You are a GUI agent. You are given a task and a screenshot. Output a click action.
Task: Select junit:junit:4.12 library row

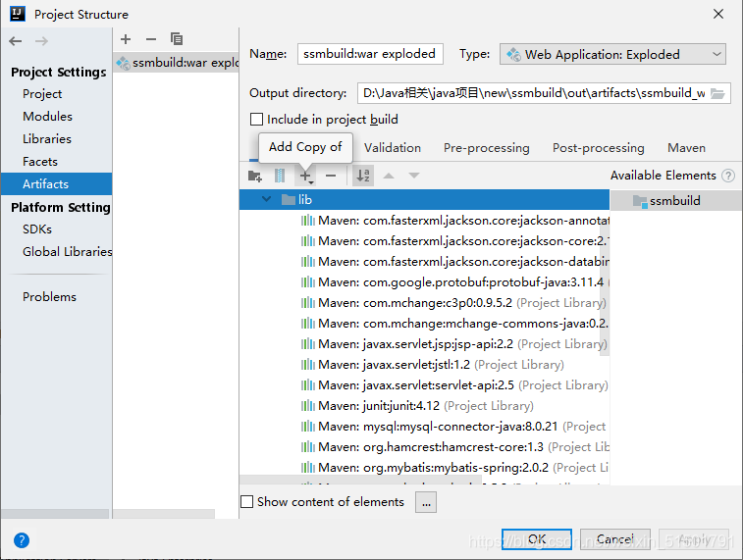coord(424,406)
